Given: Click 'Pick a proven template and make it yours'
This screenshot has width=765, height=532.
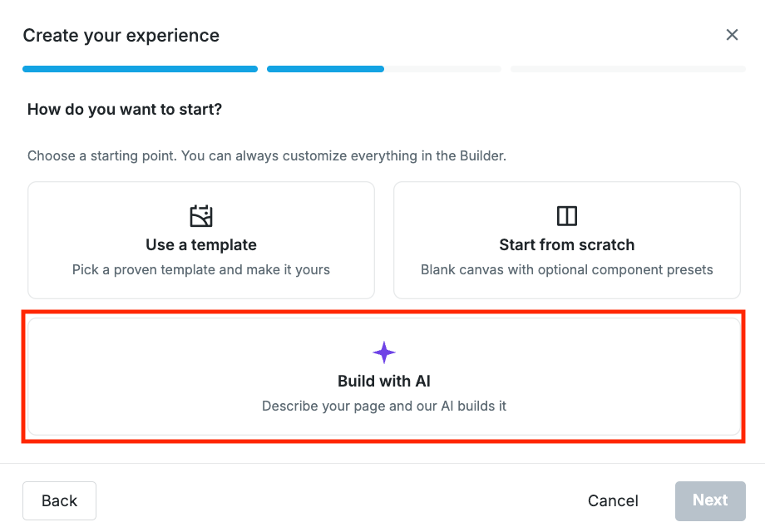Looking at the screenshot, I should click(x=201, y=269).
